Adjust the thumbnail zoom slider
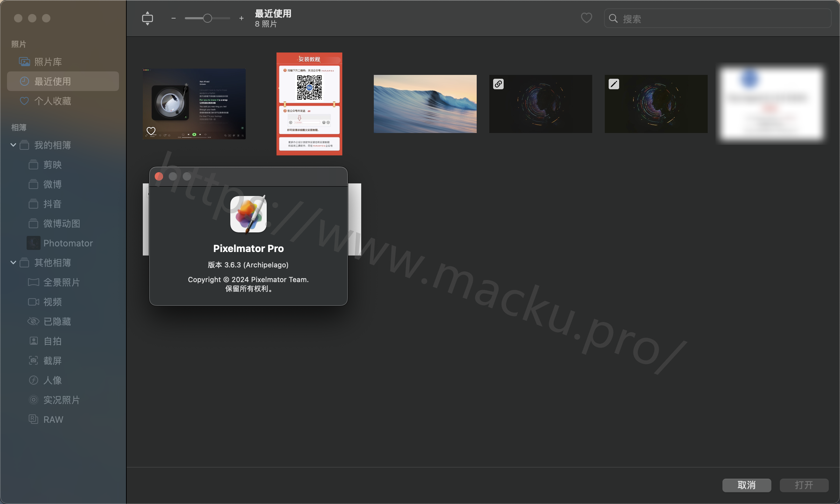The height and width of the screenshot is (504, 840). pos(208,18)
